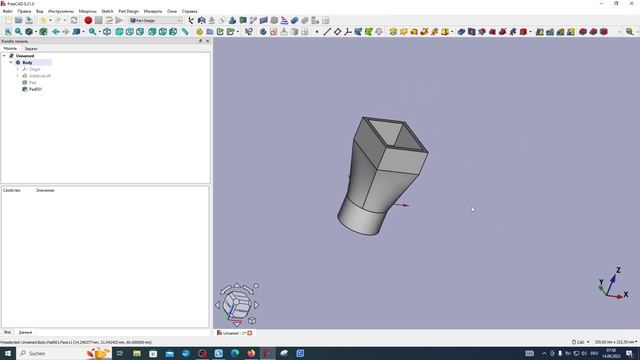Open the Вид menu
This screenshot has height=360, width=640.
pyautogui.click(x=40, y=11)
